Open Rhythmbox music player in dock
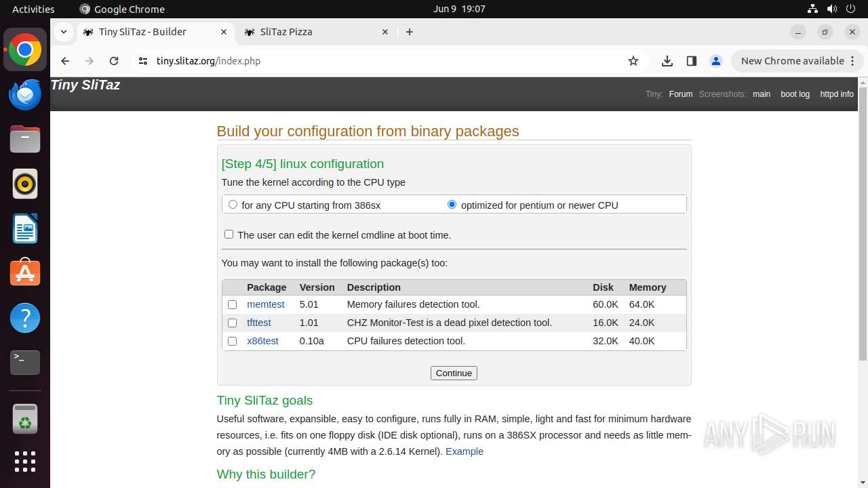The width and height of the screenshot is (868, 488). pyautogui.click(x=25, y=184)
